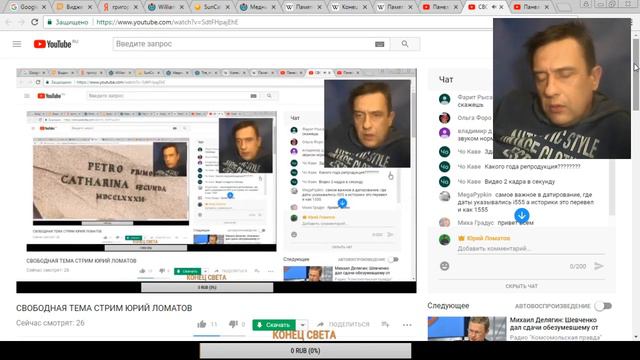Open the emoji picker in chat
Image resolution: width=640 pixels, height=360 pixels.
pyautogui.click(x=444, y=266)
